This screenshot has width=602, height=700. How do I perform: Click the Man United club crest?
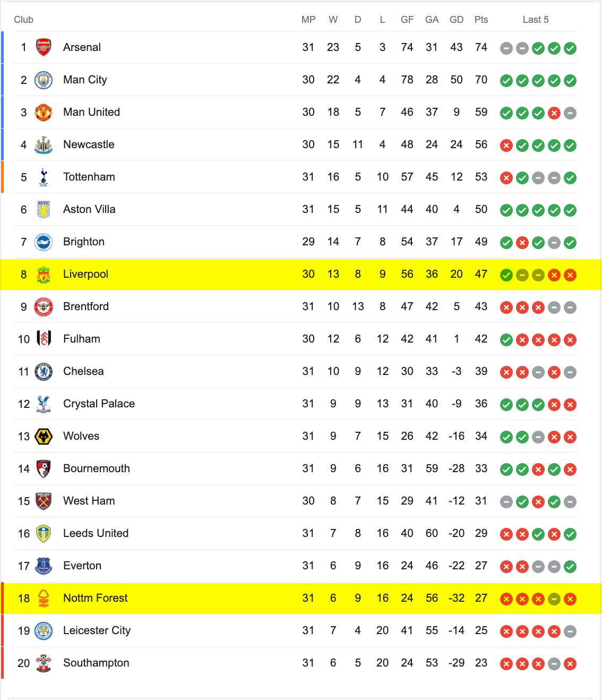[x=44, y=112]
